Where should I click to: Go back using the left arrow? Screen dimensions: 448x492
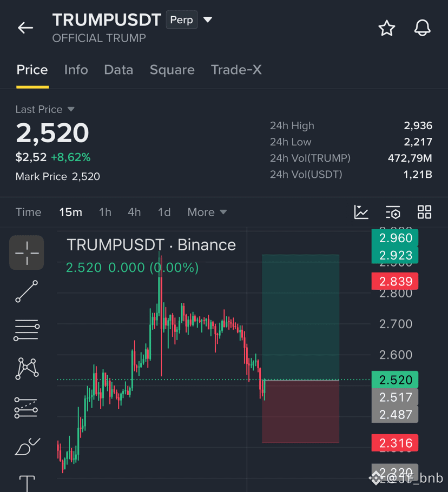tap(25, 28)
